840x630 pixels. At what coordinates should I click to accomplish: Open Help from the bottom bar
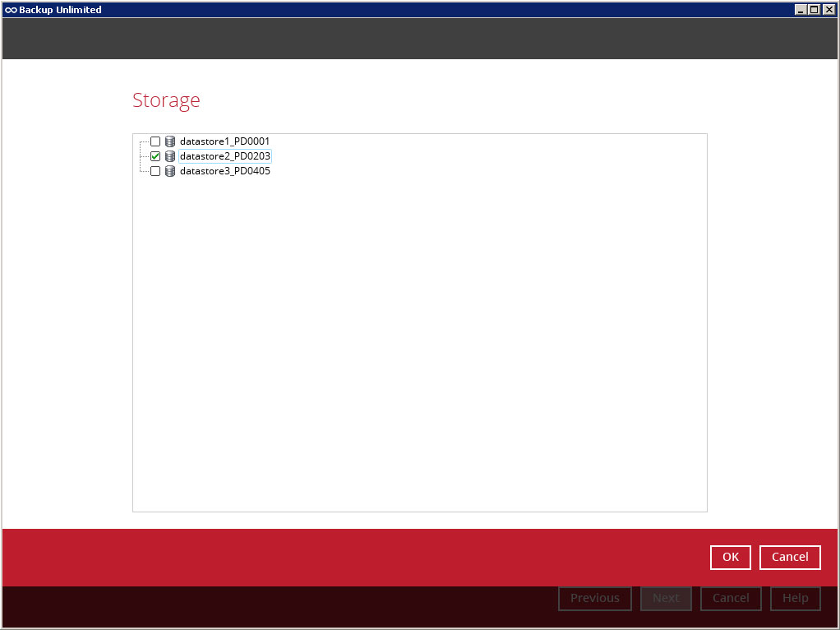point(795,598)
